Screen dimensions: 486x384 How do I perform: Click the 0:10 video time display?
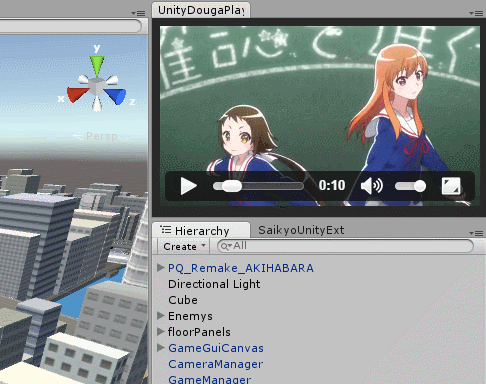332,185
